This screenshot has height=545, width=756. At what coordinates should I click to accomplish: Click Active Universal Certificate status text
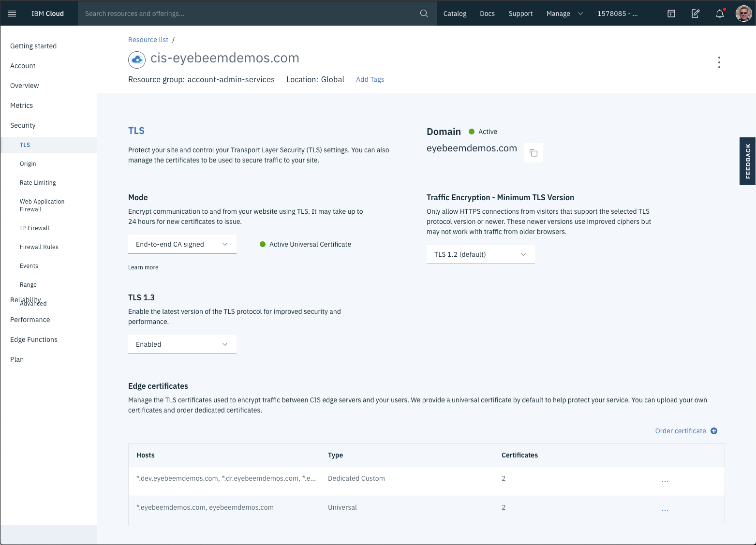point(310,244)
